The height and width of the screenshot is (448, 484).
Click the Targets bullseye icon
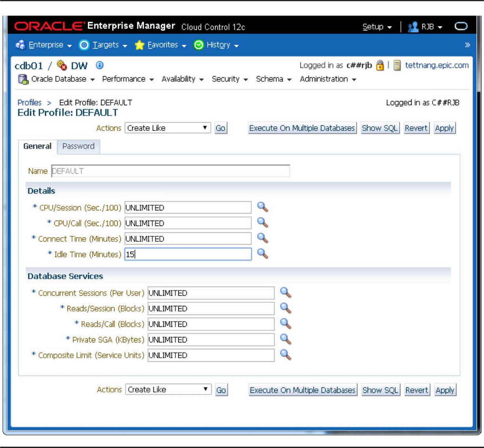pyautogui.click(x=84, y=45)
